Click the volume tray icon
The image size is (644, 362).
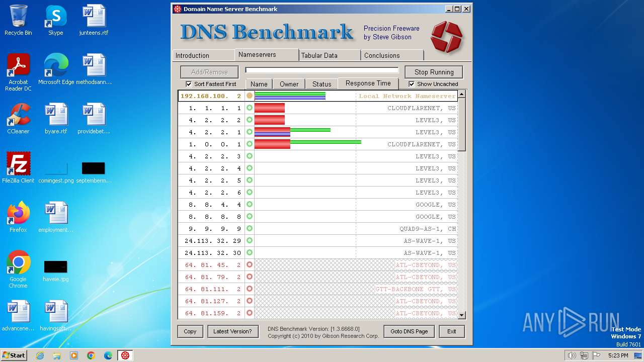[x=572, y=355]
